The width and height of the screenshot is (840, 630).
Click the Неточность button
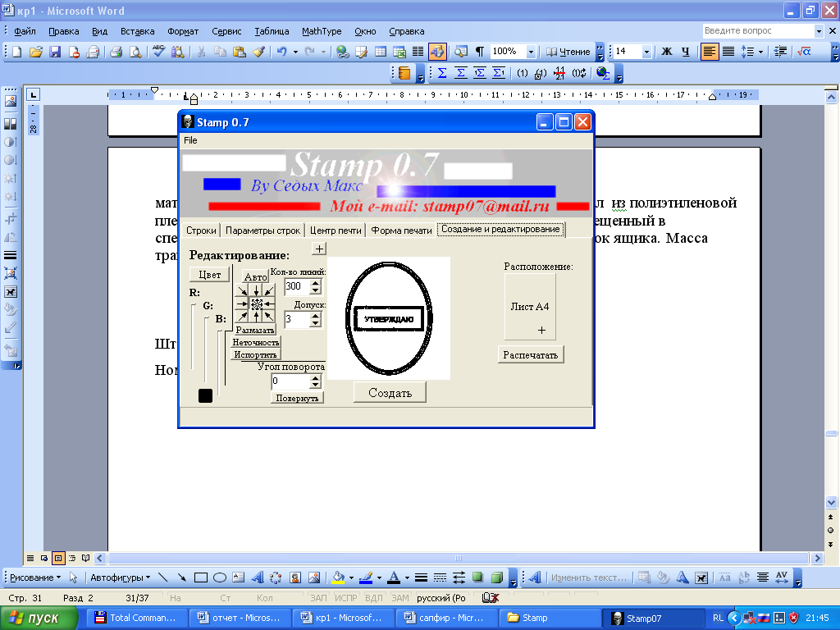(256, 342)
